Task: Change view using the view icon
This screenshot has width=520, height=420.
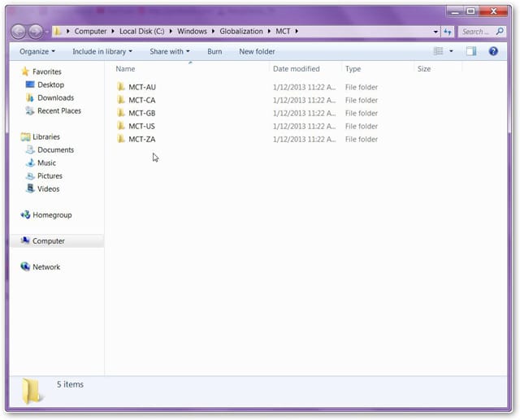Action: (x=439, y=51)
